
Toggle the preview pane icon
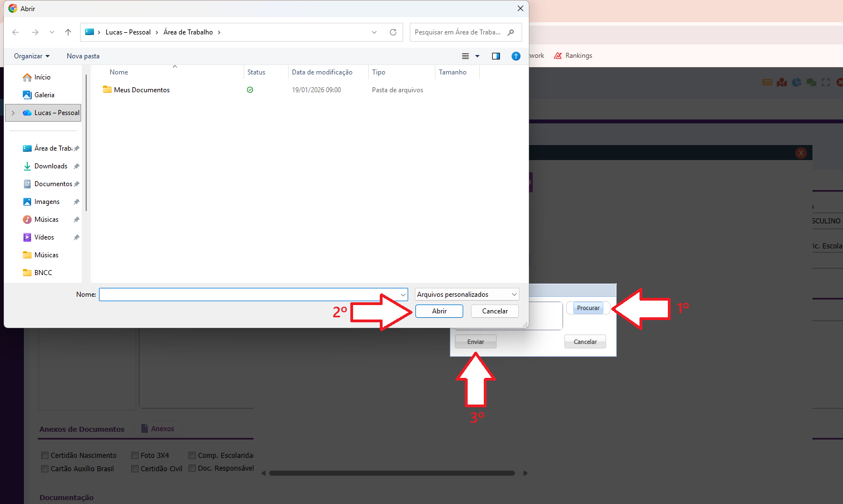click(496, 56)
